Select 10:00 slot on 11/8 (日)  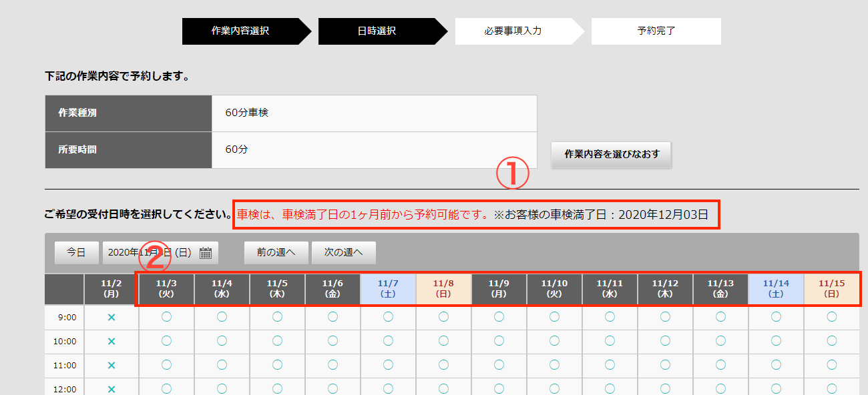(443, 341)
